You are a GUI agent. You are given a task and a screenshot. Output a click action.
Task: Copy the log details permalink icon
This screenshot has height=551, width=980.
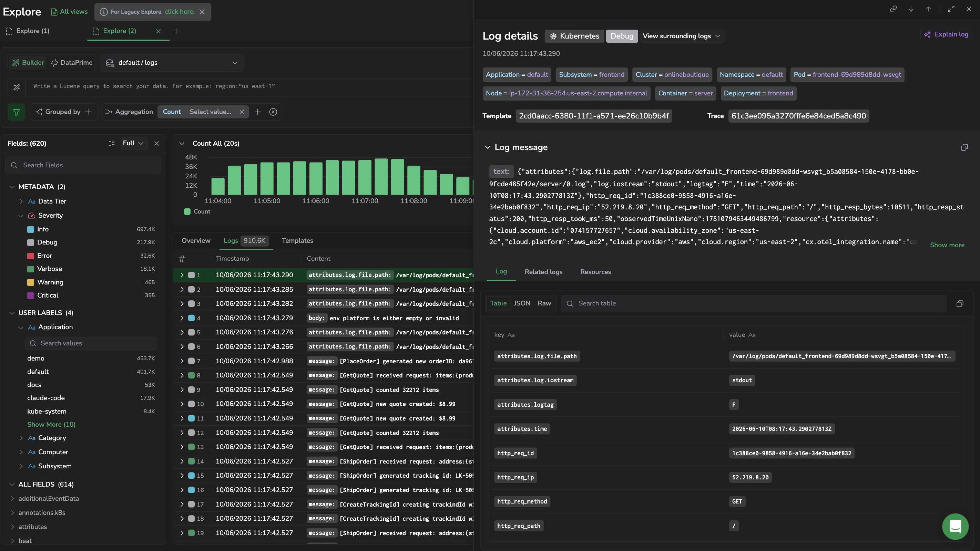point(893,9)
